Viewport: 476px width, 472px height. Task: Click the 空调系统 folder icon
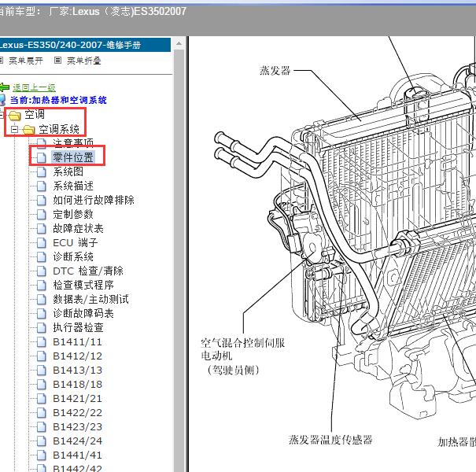coord(29,130)
